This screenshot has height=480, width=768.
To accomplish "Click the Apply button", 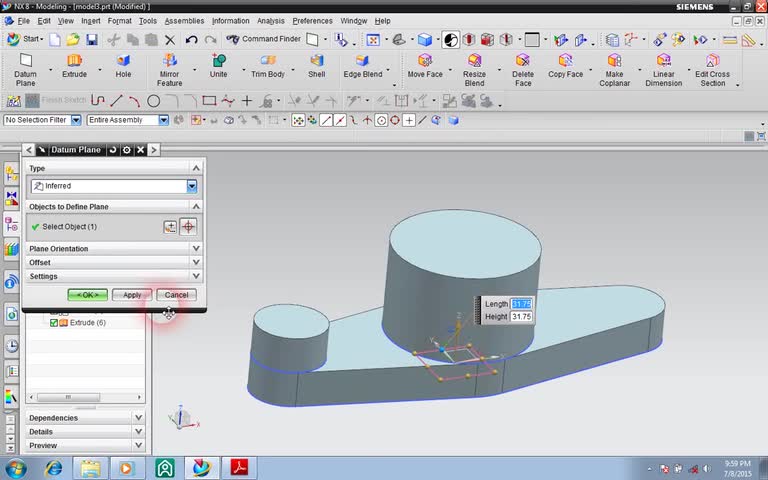I will 132,295.
